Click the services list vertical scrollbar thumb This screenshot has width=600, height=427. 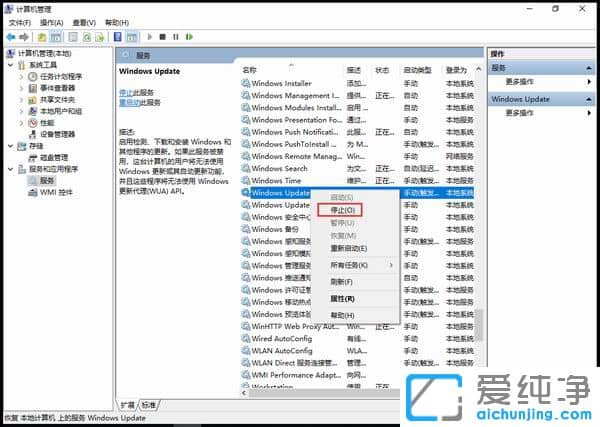tap(479, 324)
